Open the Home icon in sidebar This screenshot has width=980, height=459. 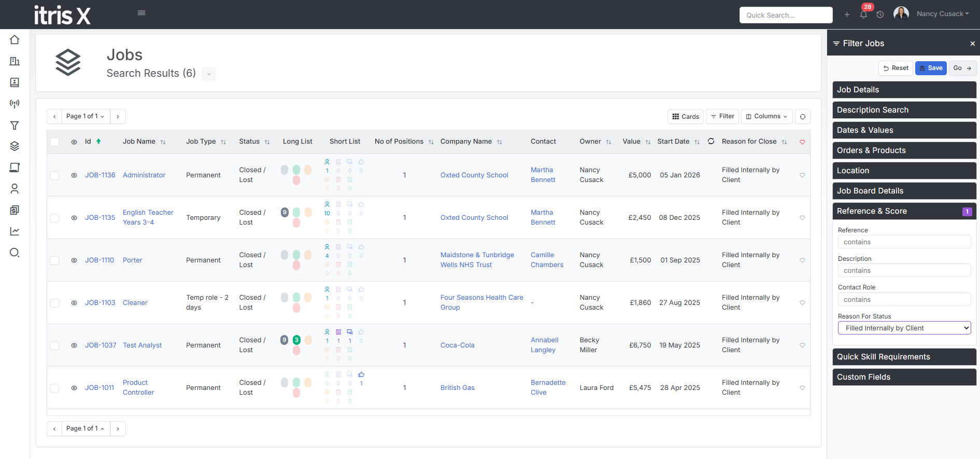15,40
